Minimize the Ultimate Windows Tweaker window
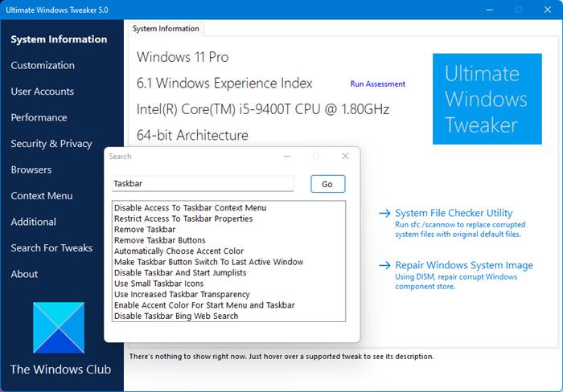This screenshot has width=563, height=392. pos(489,10)
